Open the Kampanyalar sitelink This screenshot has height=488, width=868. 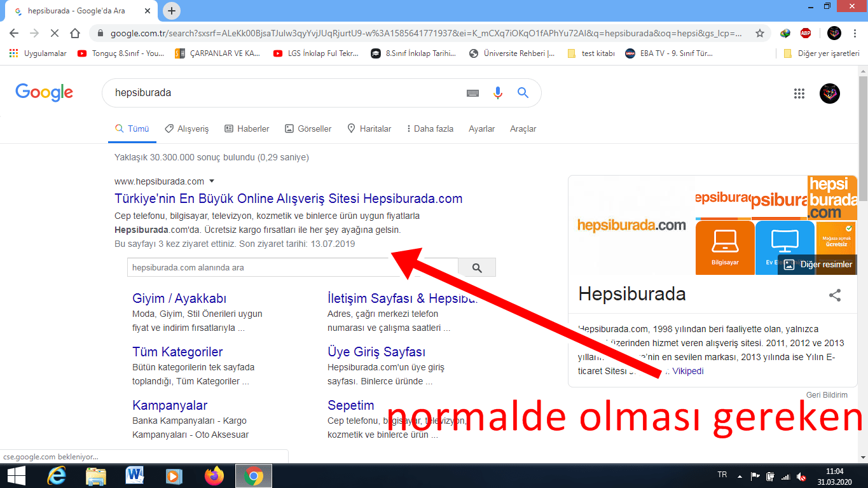[x=170, y=405]
